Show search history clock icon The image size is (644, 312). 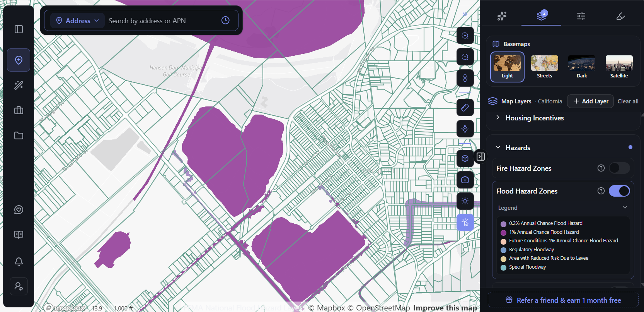click(x=225, y=21)
